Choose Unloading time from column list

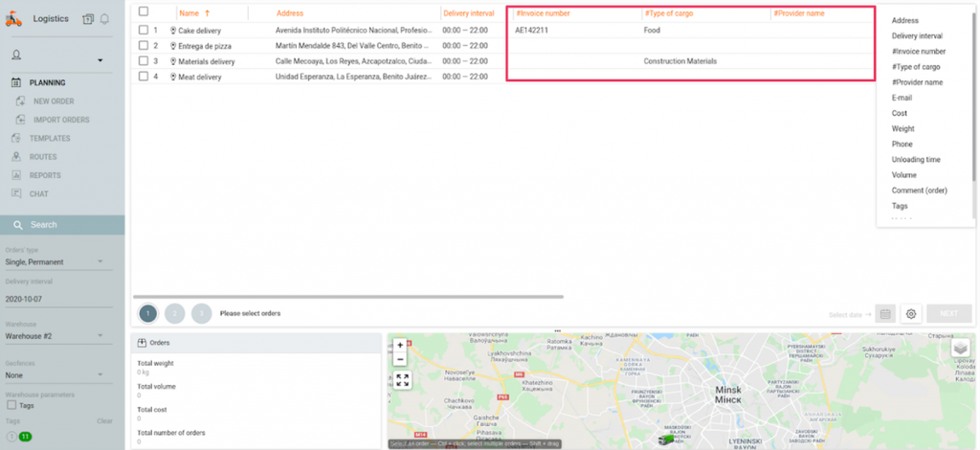pos(916,160)
